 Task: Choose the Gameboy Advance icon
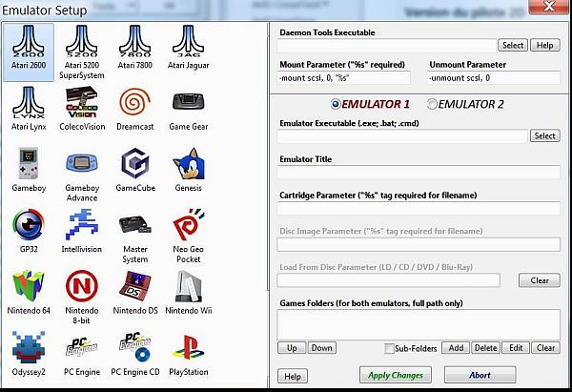[82, 163]
